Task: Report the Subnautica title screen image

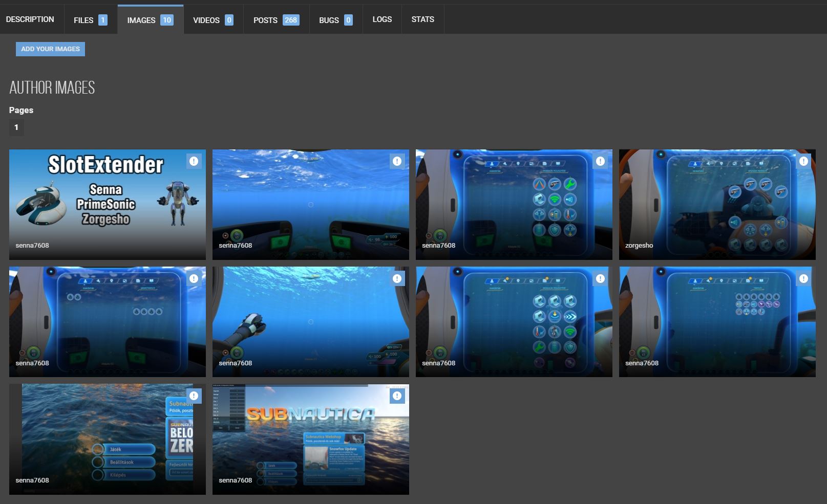Action: pyautogui.click(x=397, y=396)
